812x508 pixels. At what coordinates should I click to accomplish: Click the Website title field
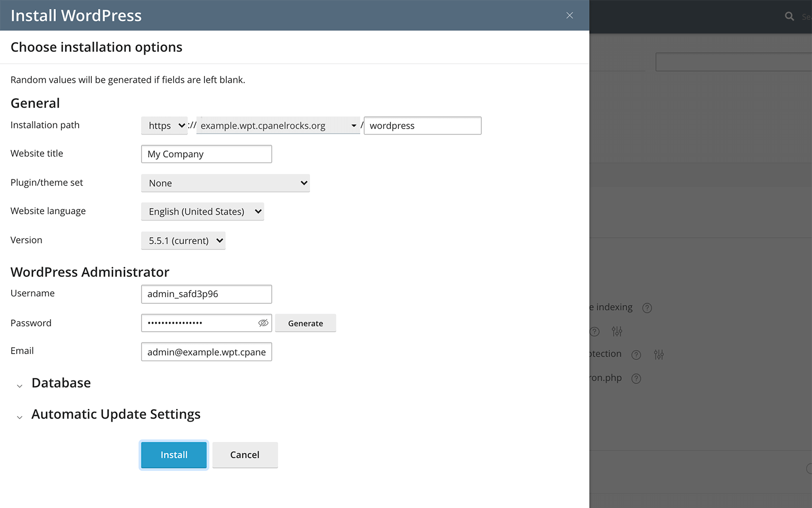pos(207,154)
